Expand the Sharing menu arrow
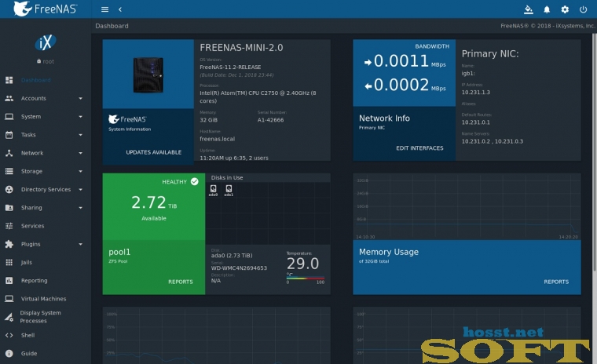This screenshot has width=597, height=364. pyautogui.click(x=80, y=208)
